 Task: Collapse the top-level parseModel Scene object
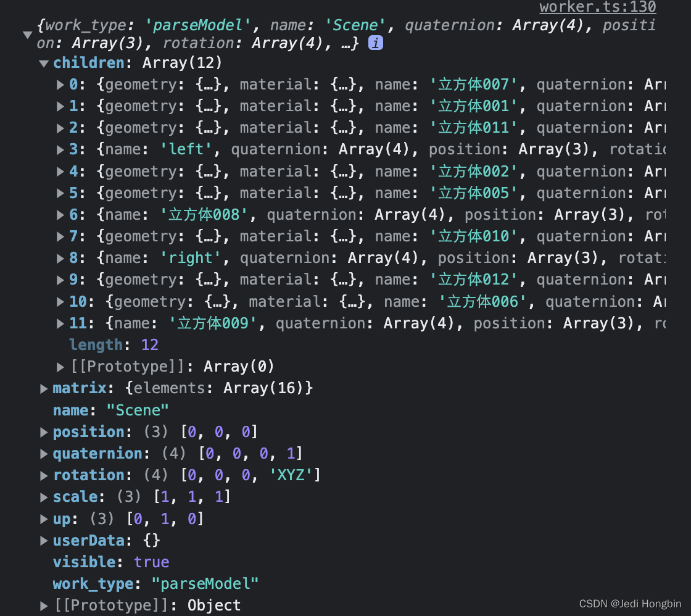click(27, 35)
